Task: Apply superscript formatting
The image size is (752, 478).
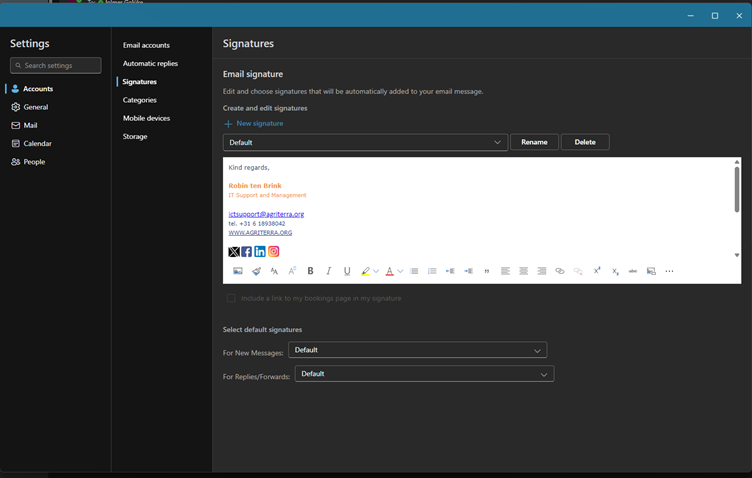Action: tap(597, 271)
